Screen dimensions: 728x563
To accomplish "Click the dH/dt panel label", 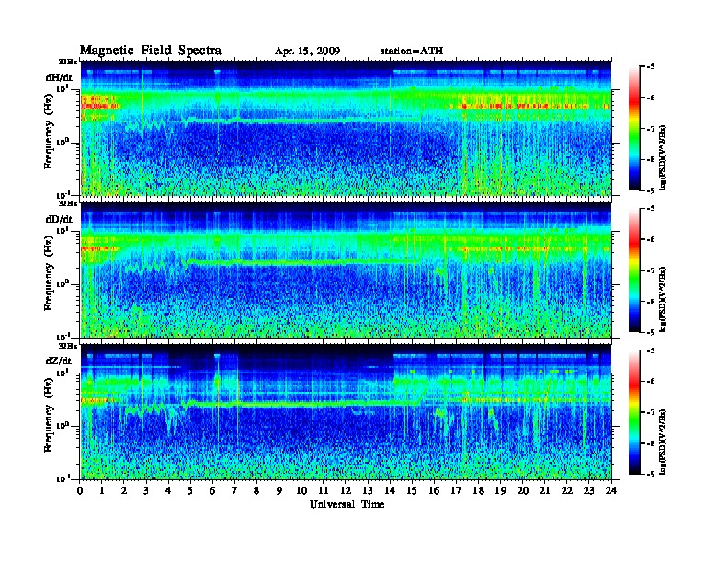I will [59, 77].
